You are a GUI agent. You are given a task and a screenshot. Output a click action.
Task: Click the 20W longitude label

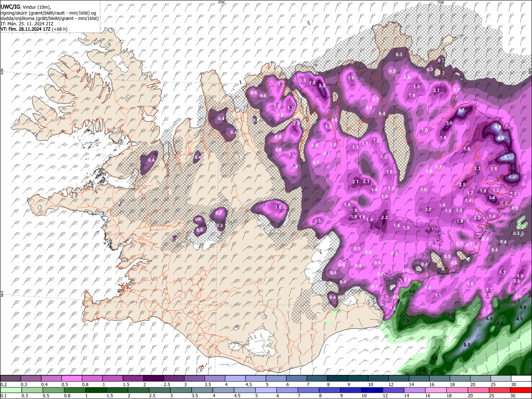[x=221, y=2]
